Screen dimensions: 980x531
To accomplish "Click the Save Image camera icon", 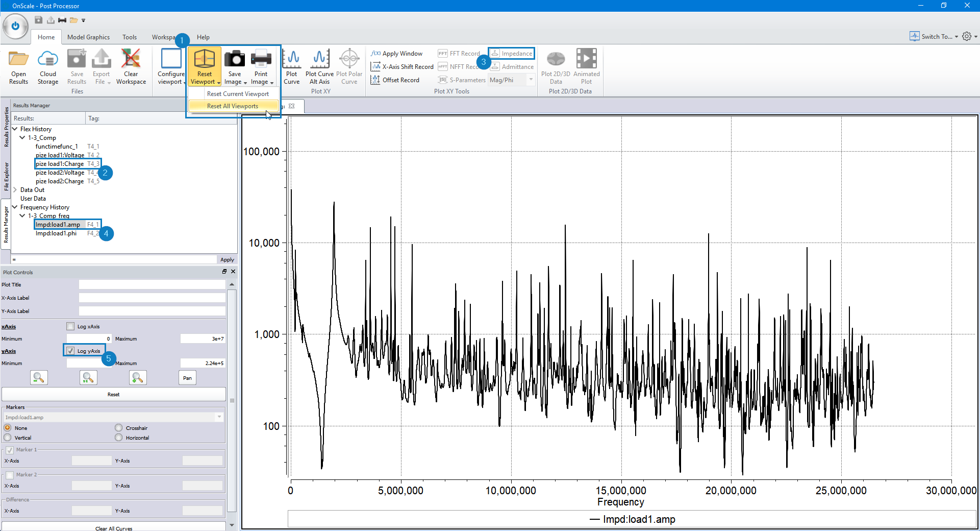I will click(235, 59).
